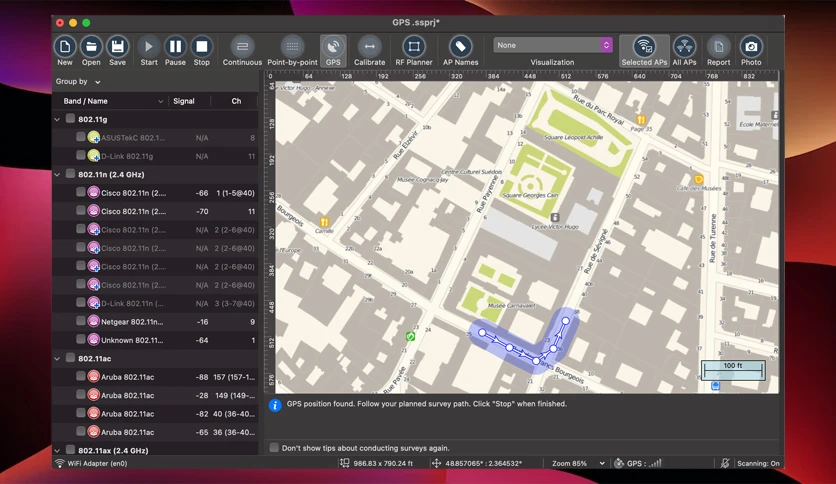This screenshot has height=484, width=836.
Task: Check the 802.11ac group checkbox
Action: [70, 358]
